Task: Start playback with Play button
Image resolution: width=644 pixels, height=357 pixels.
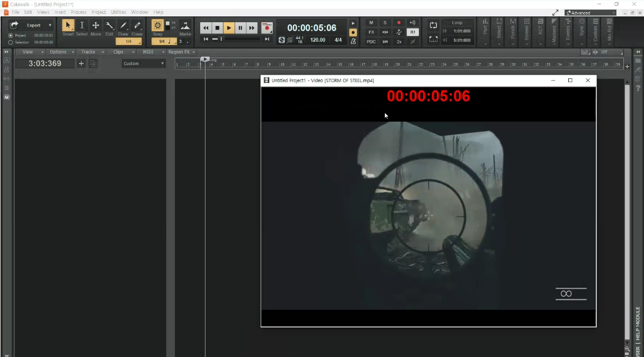Action: (229, 28)
